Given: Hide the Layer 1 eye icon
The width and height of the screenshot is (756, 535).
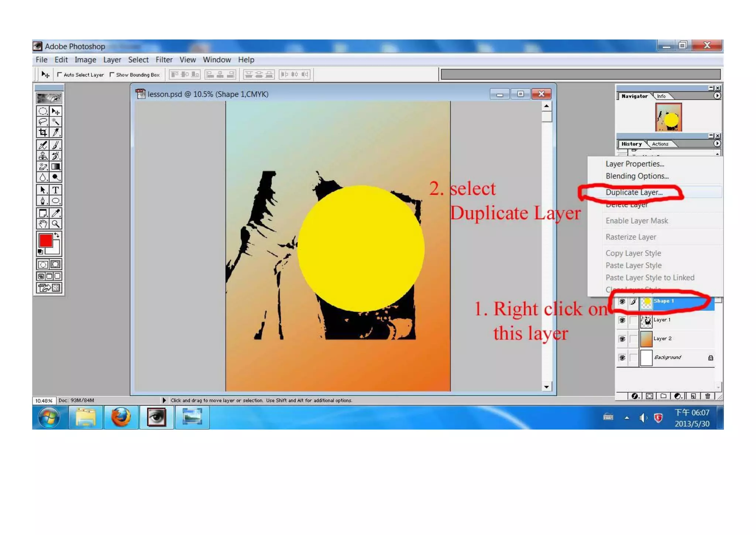Looking at the screenshot, I should pyautogui.click(x=622, y=320).
